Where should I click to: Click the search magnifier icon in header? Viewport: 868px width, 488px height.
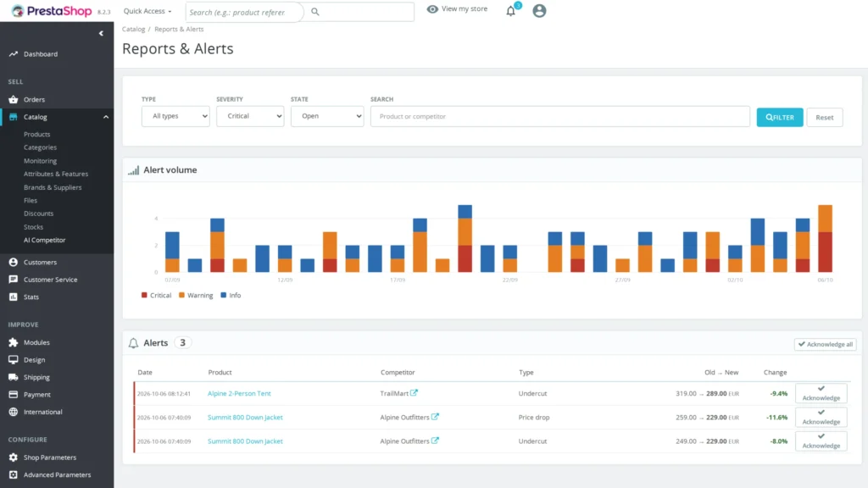point(315,12)
